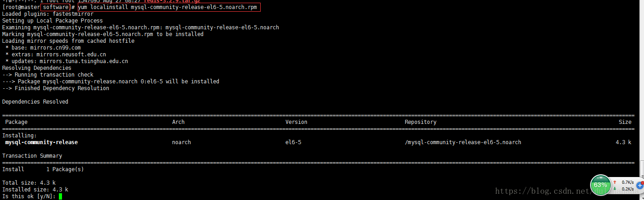Viewport: 644px width, 200px height.
Task: Click the 'Installed size: 4.3 k' line
Action: tap(36, 190)
